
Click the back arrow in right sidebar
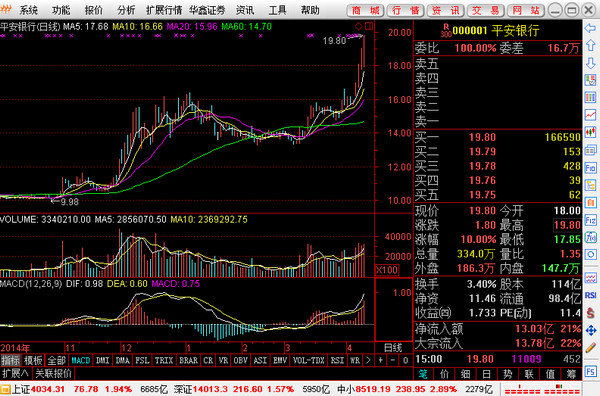tap(590, 28)
